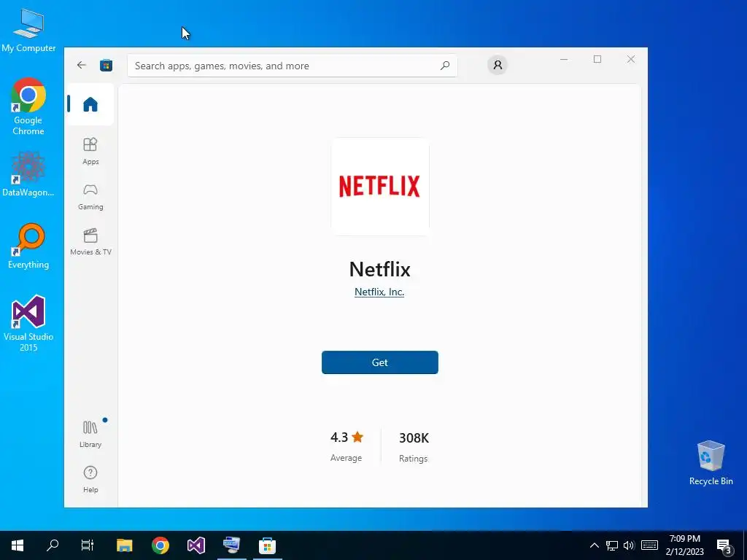Select the Everything desktop shortcut
This screenshot has height=560, width=747.
point(28,246)
